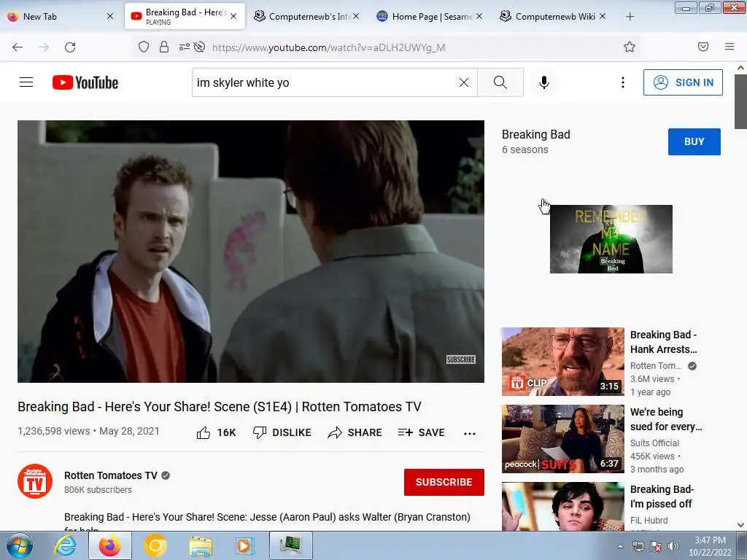Open site permissions icon in address bar
The height and width of the screenshot is (560, 747).
[x=184, y=47]
